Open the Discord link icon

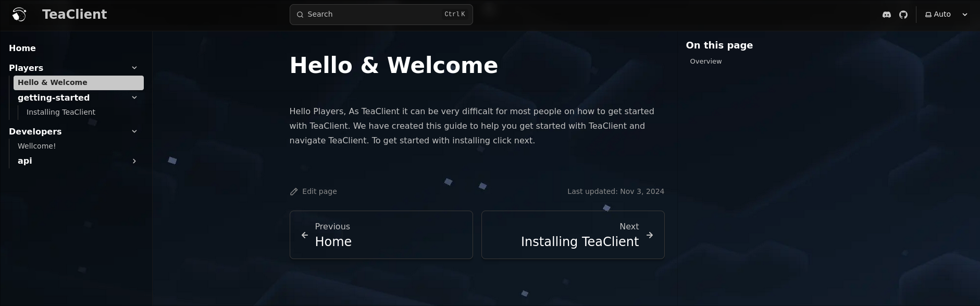coord(887,15)
